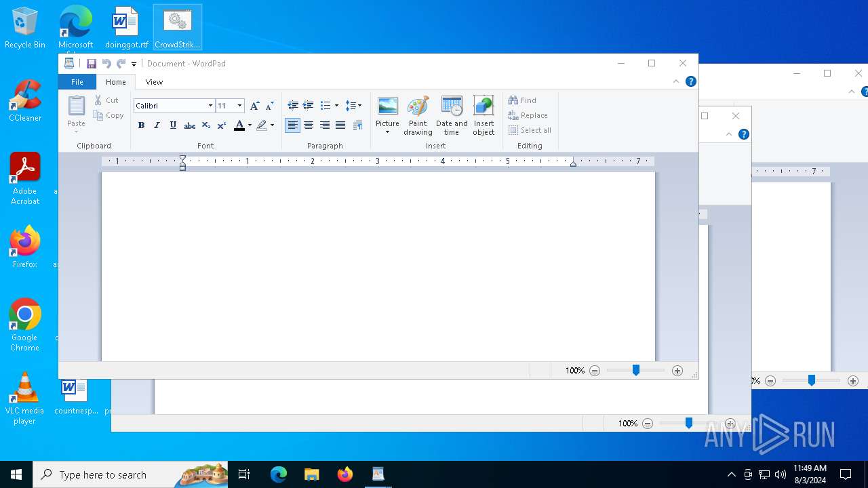Screen dimensions: 868x488
Task: Open the File menu
Action: 77,82
